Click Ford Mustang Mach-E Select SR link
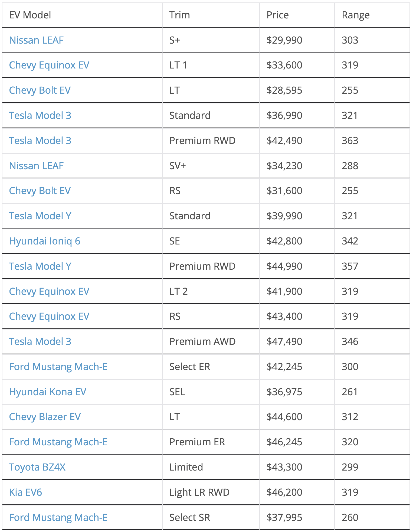The width and height of the screenshot is (413, 532). (58, 518)
